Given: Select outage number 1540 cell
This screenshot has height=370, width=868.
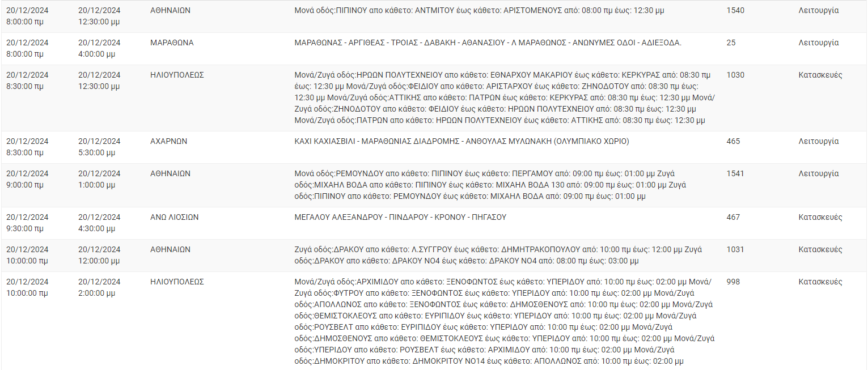Looking at the screenshot, I should 735,11.
